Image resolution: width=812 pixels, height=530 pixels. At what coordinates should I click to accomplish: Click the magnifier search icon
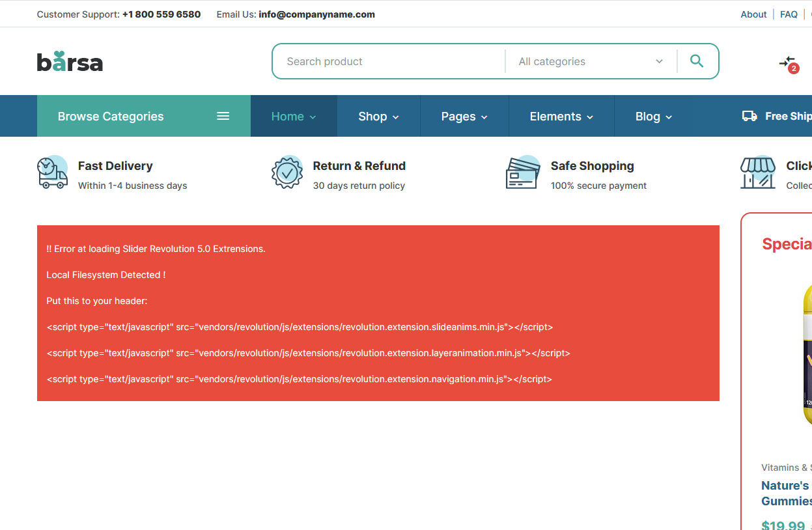coord(697,61)
